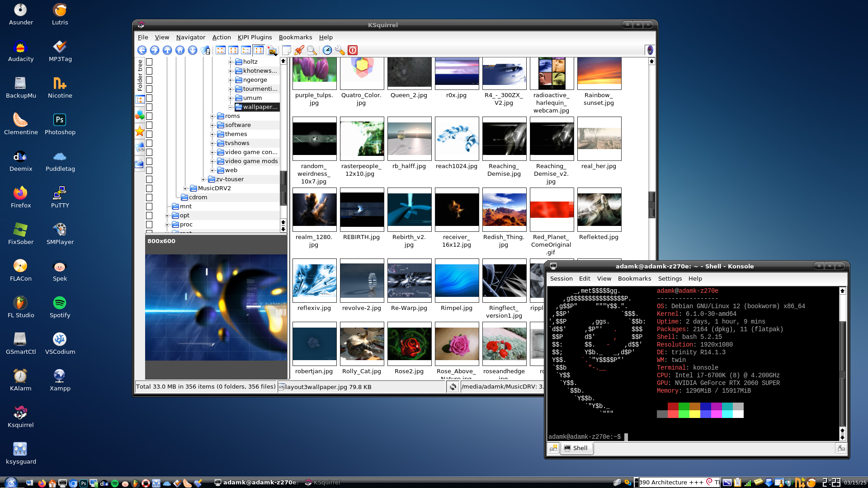Screen dimensions: 868x488
Task: Open the KIPI Plugins menu
Action: point(255,37)
